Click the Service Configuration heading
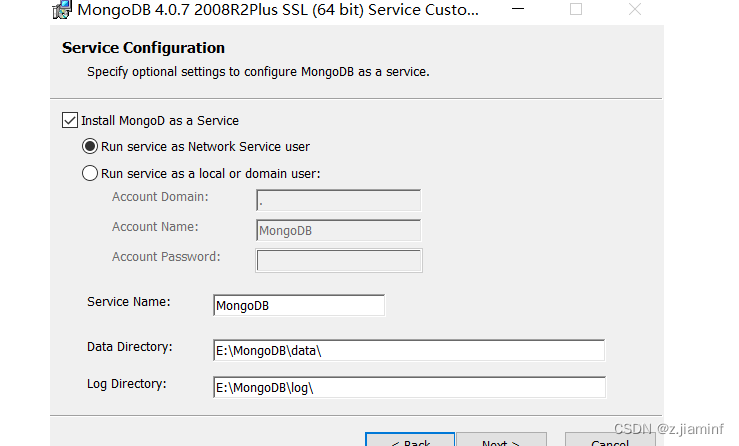The image size is (739, 446). pos(143,48)
